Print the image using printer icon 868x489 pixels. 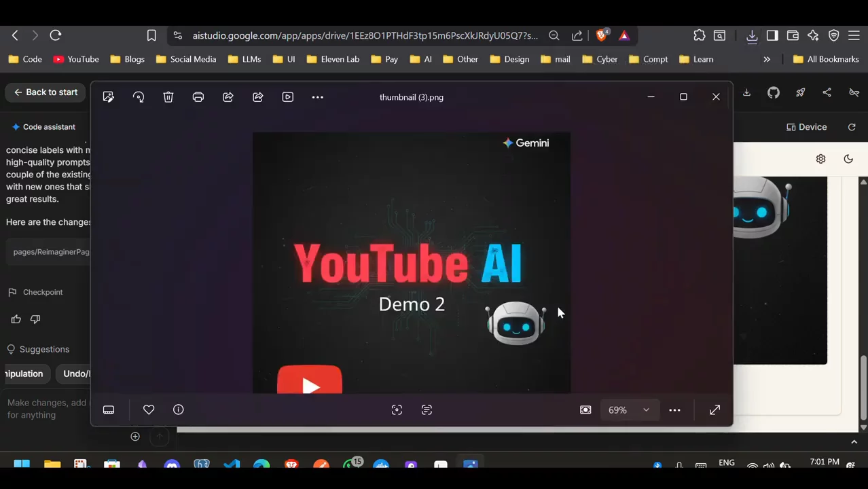point(198,97)
